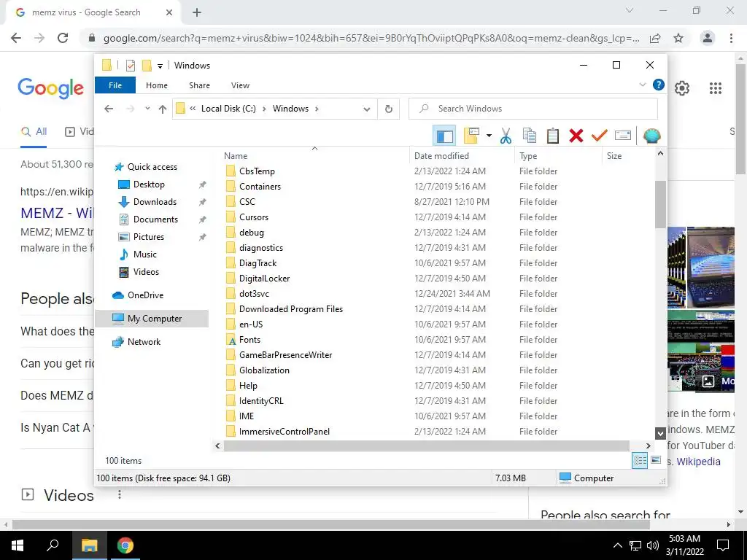Click the Paste clipboard toolbar icon
747x560 pixels.
553,136
